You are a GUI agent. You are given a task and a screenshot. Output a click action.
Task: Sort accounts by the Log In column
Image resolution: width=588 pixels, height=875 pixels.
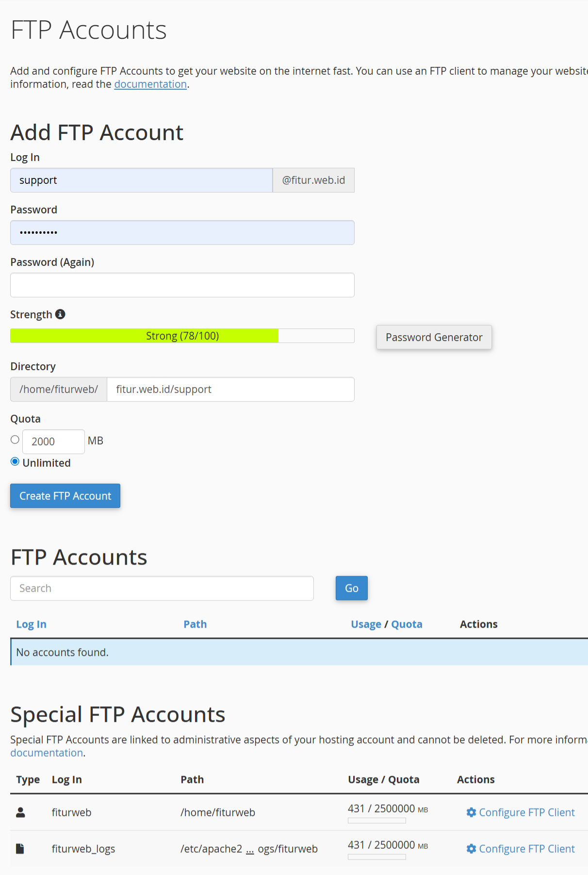point(31,624)
